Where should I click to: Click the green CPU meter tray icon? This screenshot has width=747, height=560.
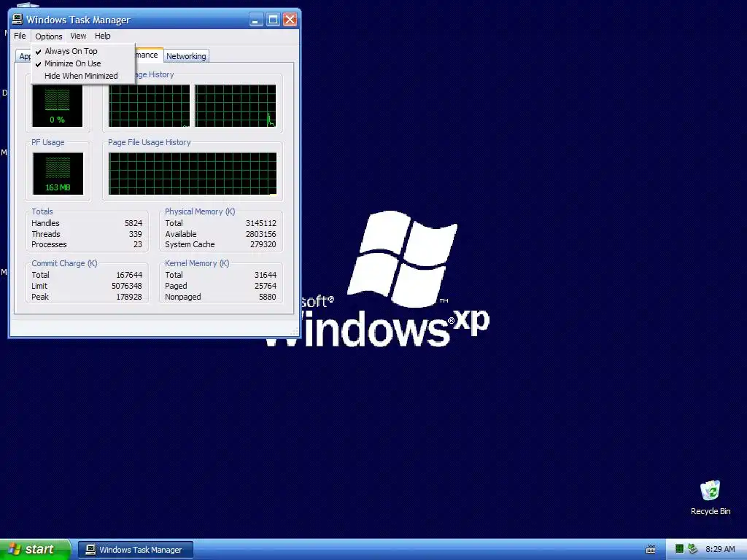coord(680,549)
